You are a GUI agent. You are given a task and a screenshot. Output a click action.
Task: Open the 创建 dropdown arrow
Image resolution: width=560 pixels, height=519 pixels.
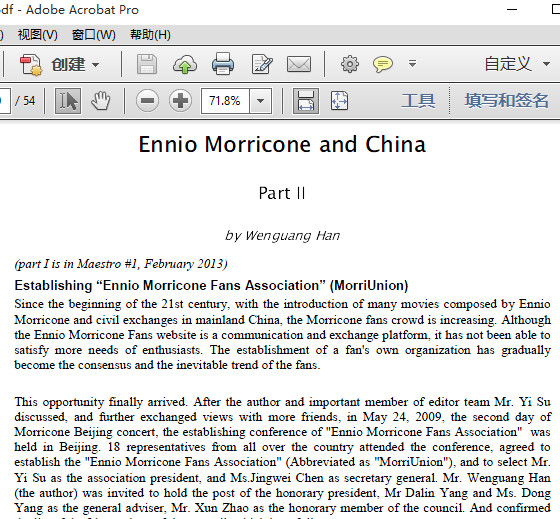[95, 65]
